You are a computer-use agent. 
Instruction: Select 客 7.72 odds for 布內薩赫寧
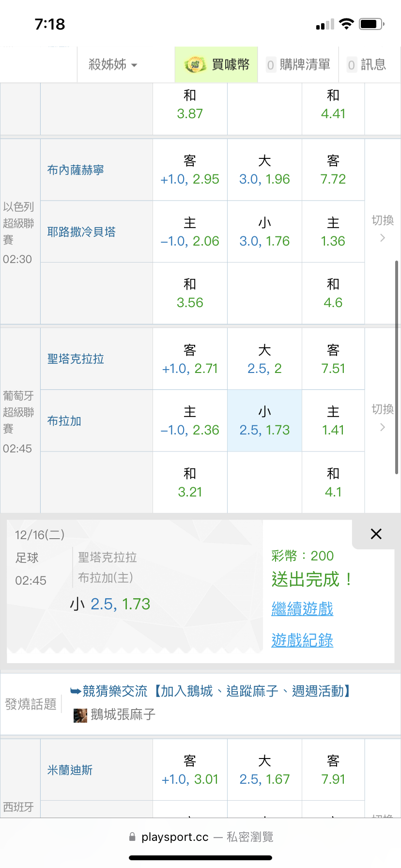333,170
